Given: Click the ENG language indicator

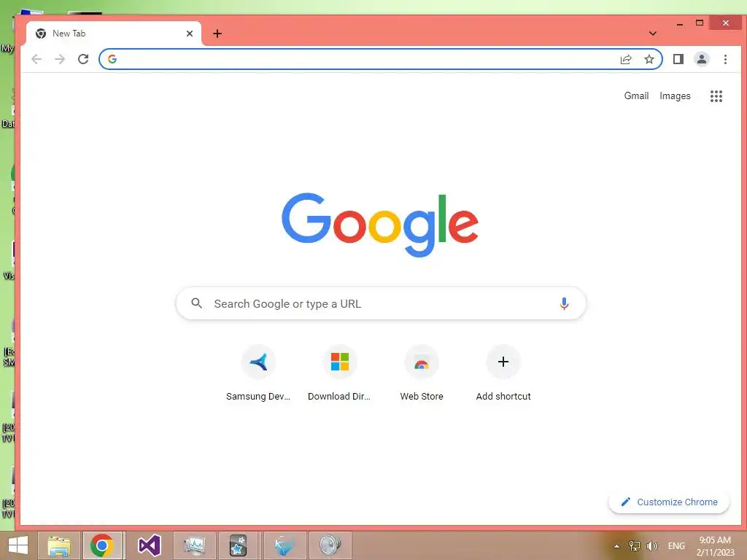Looking at the screenshot, I should coord(676,546).
